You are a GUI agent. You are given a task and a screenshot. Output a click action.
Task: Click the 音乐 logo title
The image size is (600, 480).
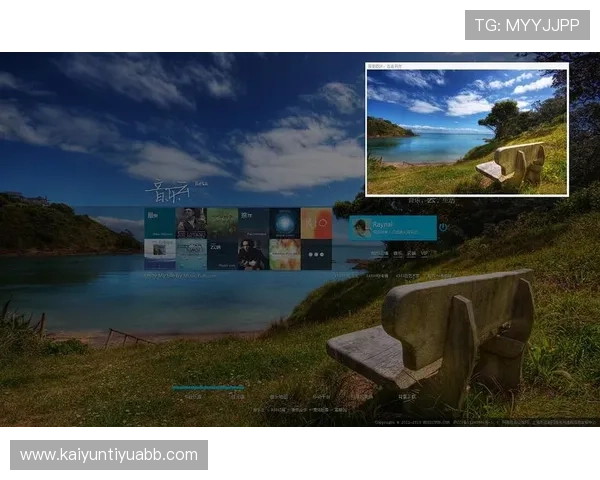pos(165,191)
